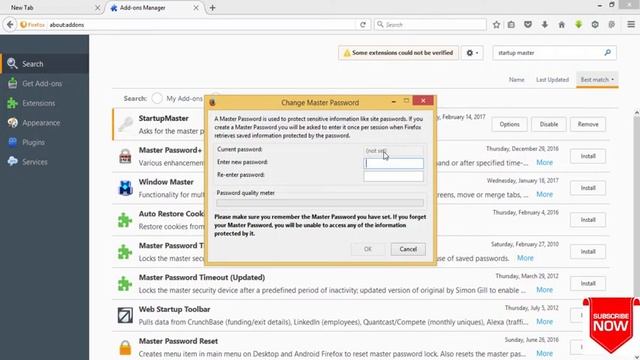This screenshot has width=640, height=360.
Task: Open the Best match sort dropdown
Action: [x=597, y=80]
